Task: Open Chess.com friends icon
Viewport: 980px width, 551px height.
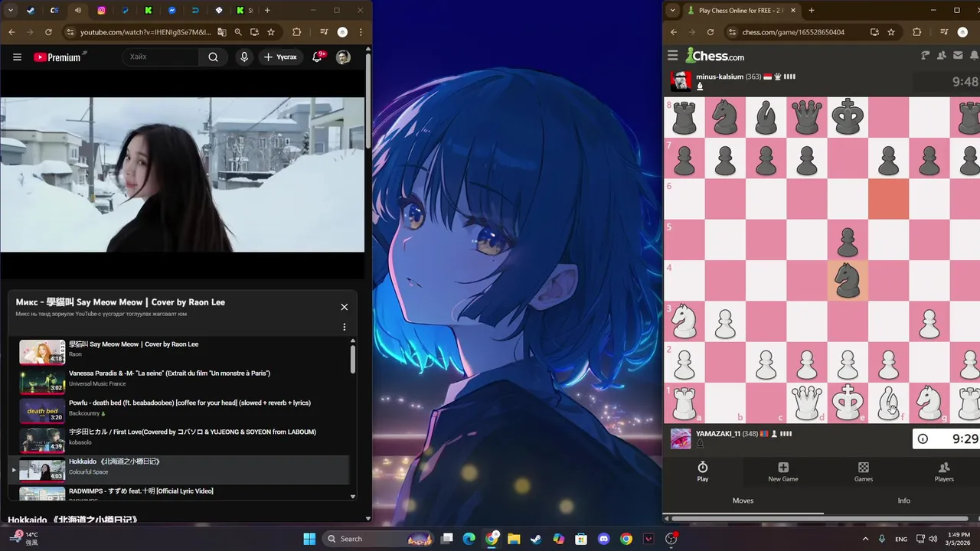Action: pyautogui.click(x=942, y=55)
